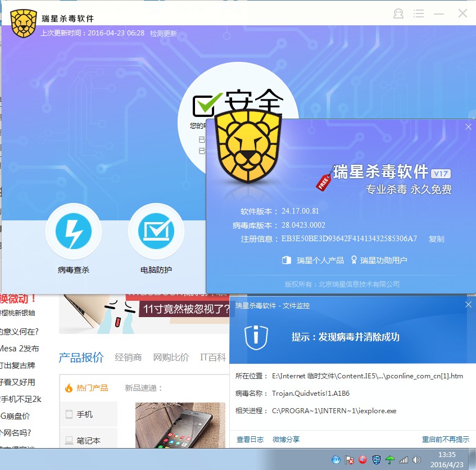Image resolution: width=476 pixels, height=470 pixels.
Task: Copy registration info with 复制
Action: pos(436,239)
